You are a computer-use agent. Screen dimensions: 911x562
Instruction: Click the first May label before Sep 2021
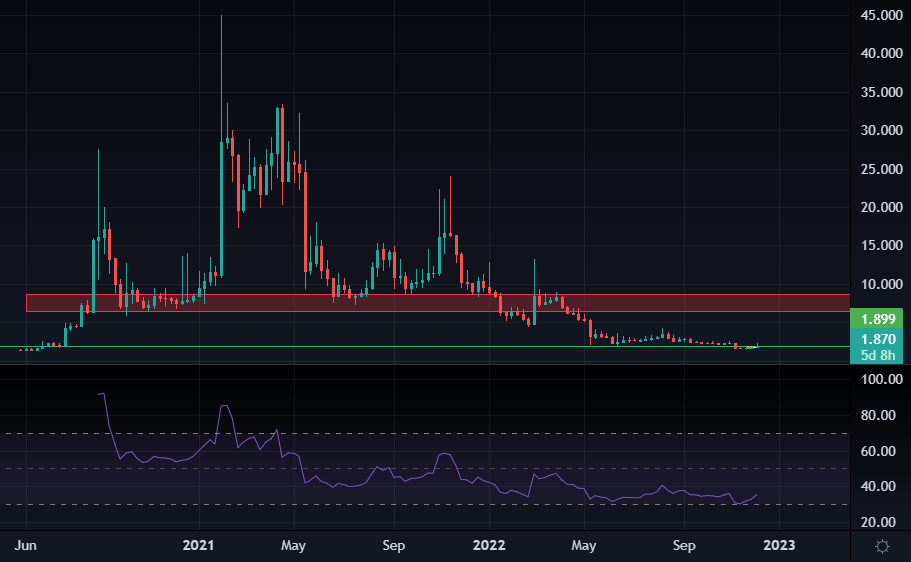(293, 546)
